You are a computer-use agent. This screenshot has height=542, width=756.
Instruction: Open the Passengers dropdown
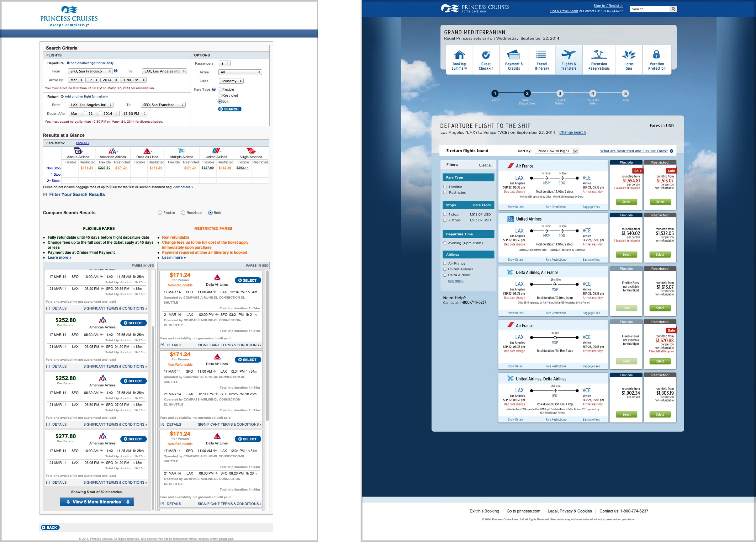click(x=225, y=63)
